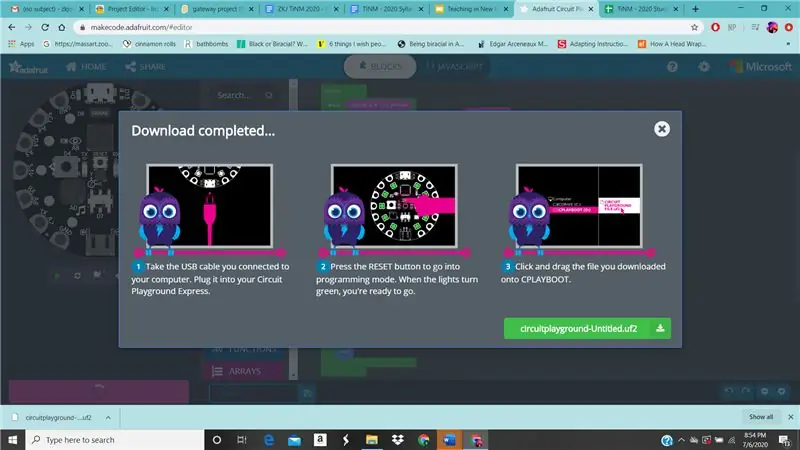Click the browser Forward arrow
The height and width of the screenshot is (450, 800).
[x=28, y=28]
